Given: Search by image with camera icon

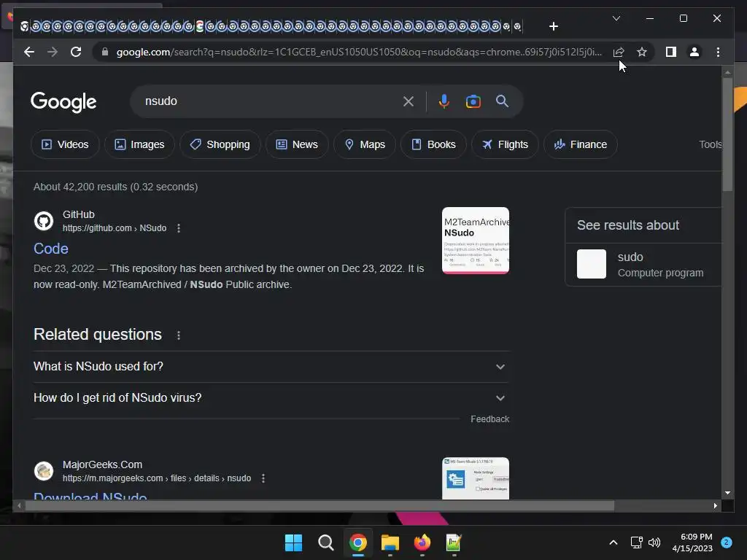Looking at the screenshot, I should (473, 101).
